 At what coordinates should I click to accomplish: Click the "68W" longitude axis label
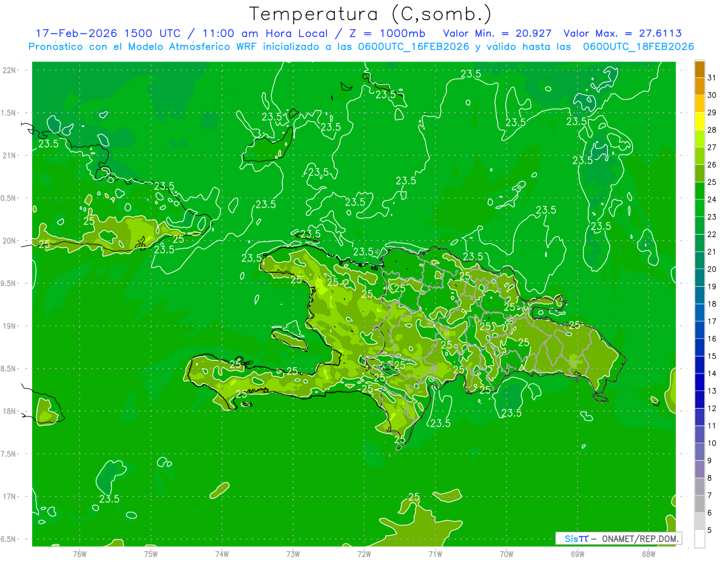[x=649, y=554]
